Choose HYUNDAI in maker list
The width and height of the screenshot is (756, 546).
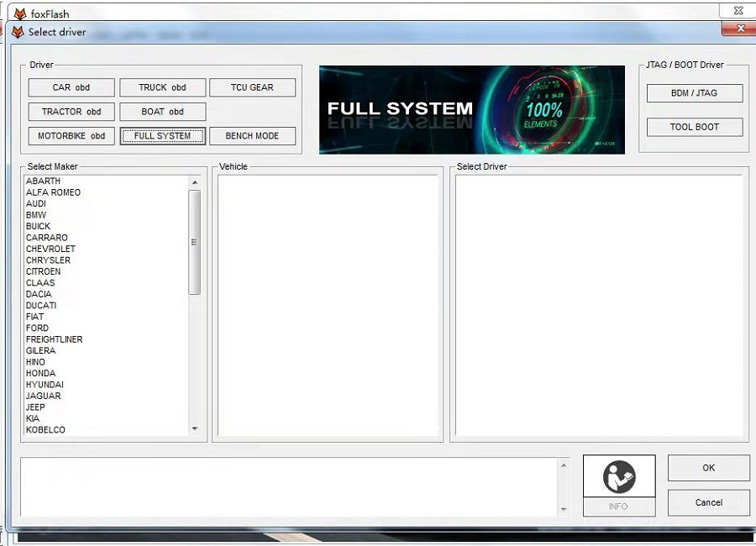tap(45, 385)
